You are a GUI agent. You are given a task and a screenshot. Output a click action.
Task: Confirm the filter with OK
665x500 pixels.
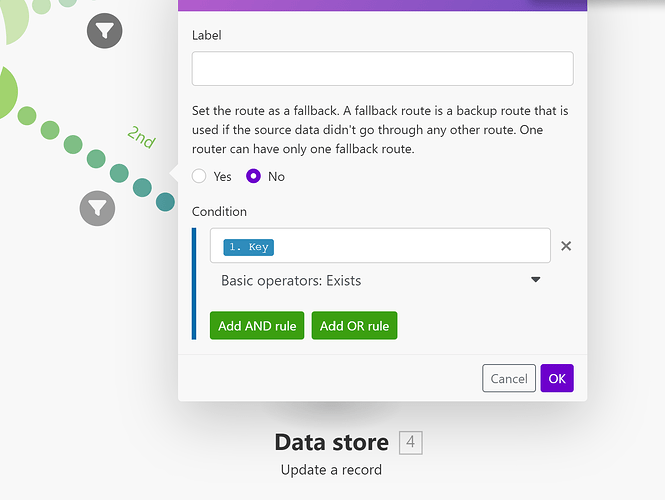557,378
